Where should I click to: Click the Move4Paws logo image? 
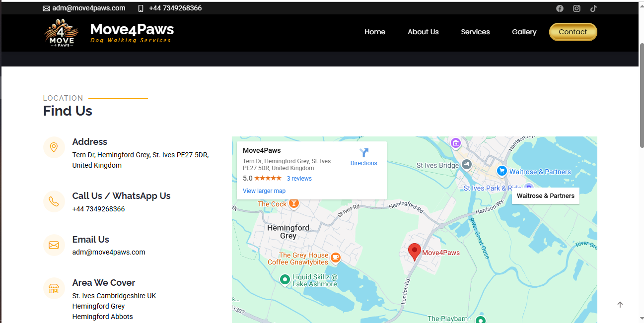click(x=62, y=33)
